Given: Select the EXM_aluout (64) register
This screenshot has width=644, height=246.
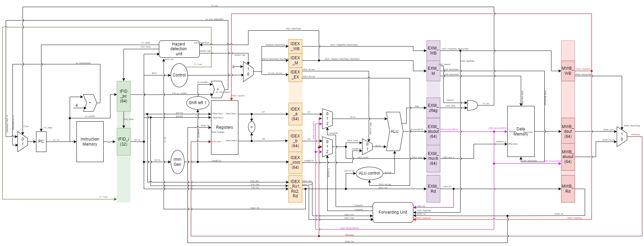Looking at the screenshot, I should [x=433, y=131].
